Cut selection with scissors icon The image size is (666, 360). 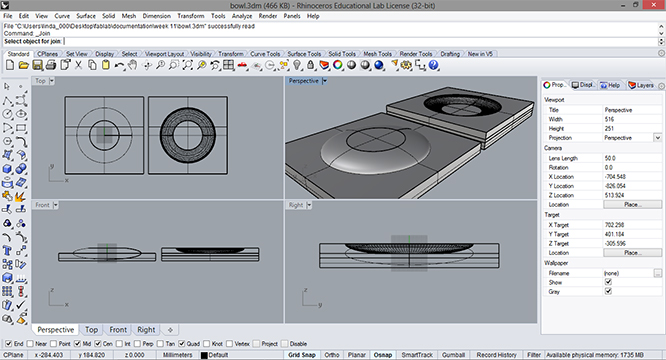[x=78, y=65]
